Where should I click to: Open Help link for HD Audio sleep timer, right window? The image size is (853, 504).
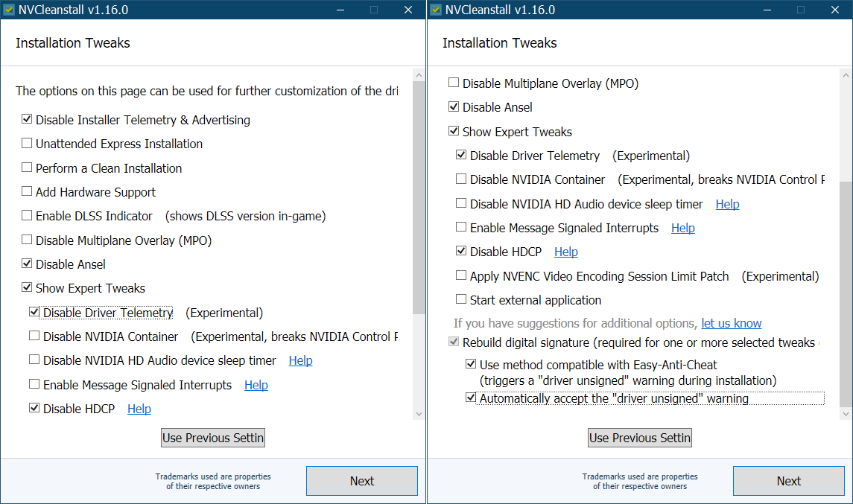click(727, 204)
